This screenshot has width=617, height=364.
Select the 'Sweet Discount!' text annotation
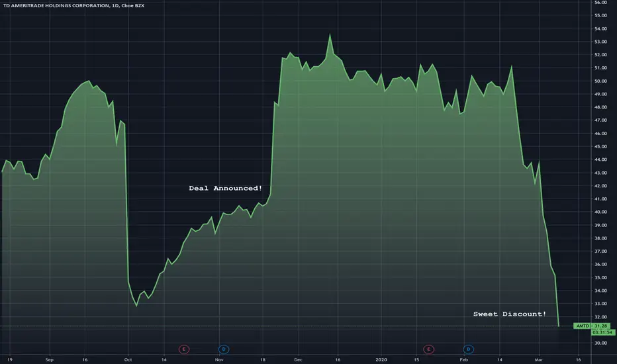coord(510,314)
